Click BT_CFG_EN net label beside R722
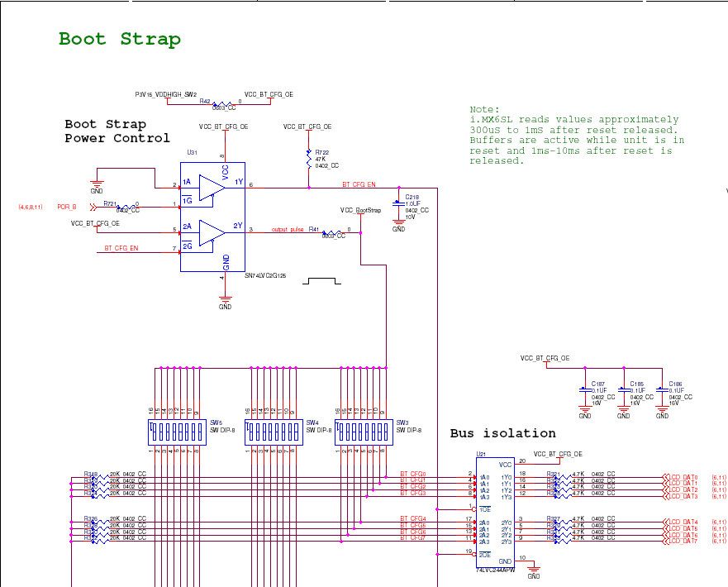Screen dimensions: 728x587 tap(359, 184)
